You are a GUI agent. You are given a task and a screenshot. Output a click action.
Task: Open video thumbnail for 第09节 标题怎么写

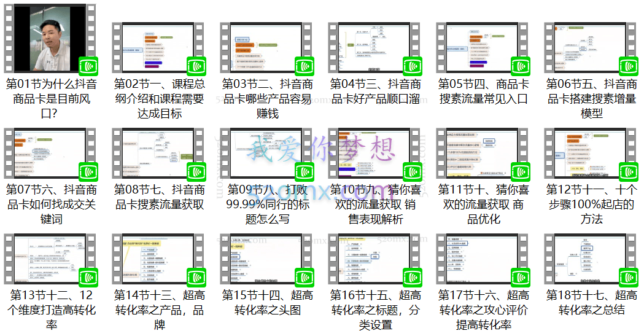pos(266,153)
